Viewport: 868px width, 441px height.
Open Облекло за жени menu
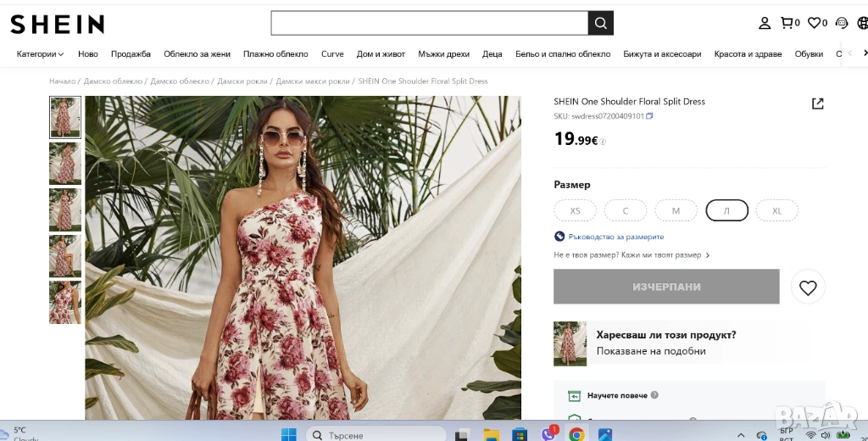197,53
